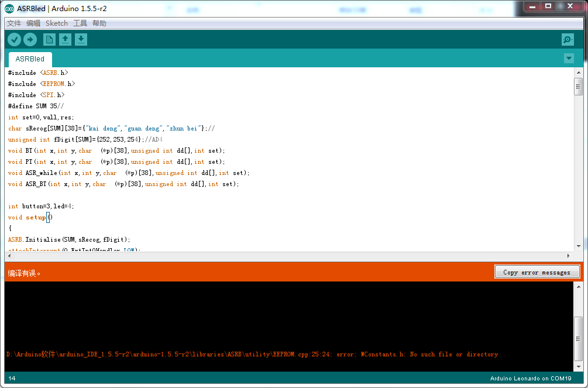The image size is (588, 388).
Task: Click the 'int button=3,led=4;' line
Action: click(x=41, y=206)
